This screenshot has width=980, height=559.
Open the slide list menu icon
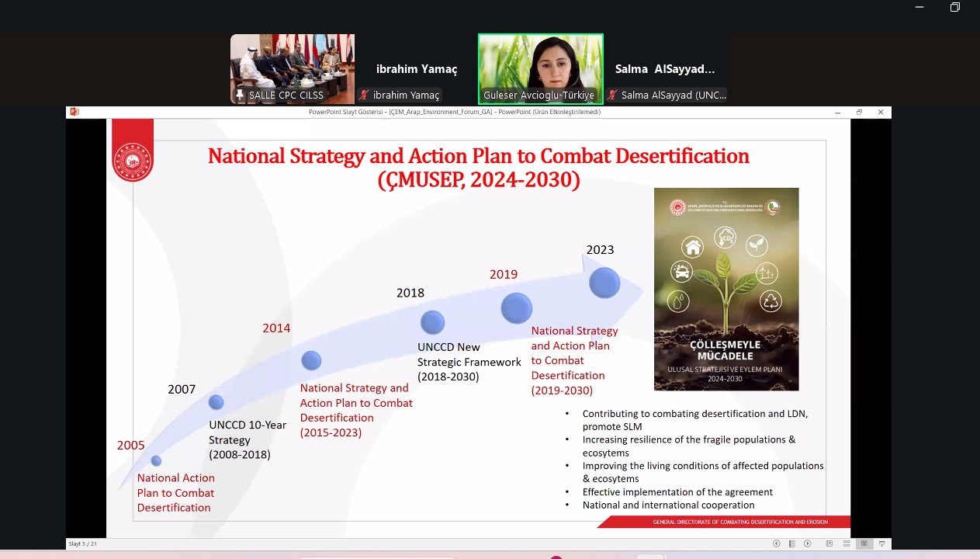tap(792, 543)
